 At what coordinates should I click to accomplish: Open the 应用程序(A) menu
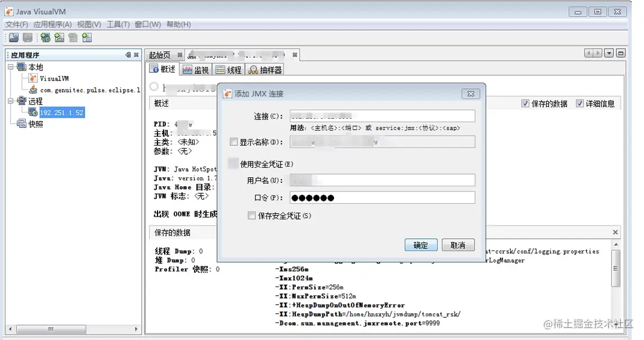[52, 24]
